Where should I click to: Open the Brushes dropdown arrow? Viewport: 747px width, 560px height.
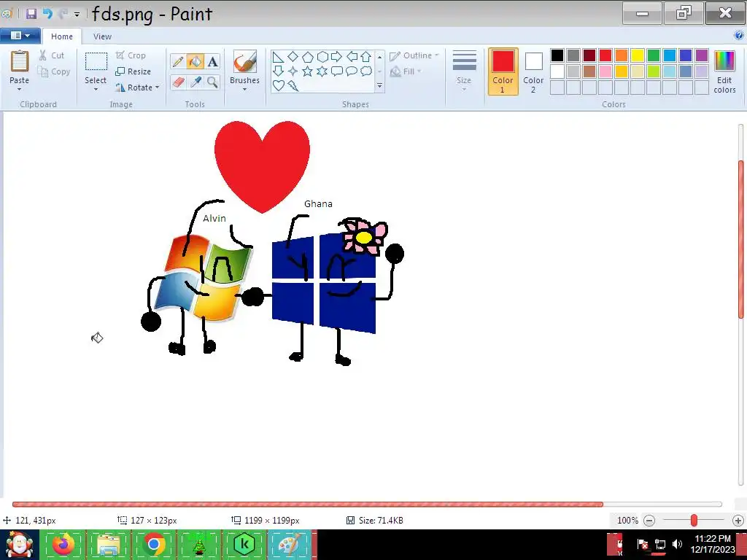click(245, 90)
